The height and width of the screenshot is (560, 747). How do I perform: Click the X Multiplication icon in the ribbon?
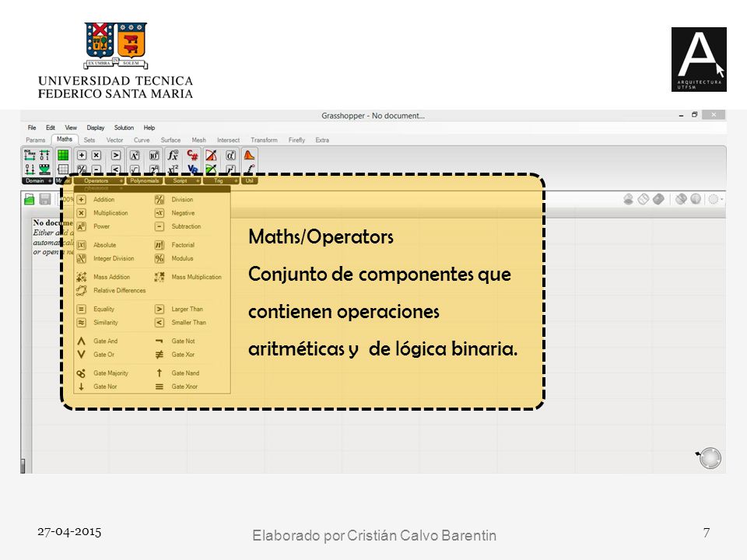(x=96, y=156)
